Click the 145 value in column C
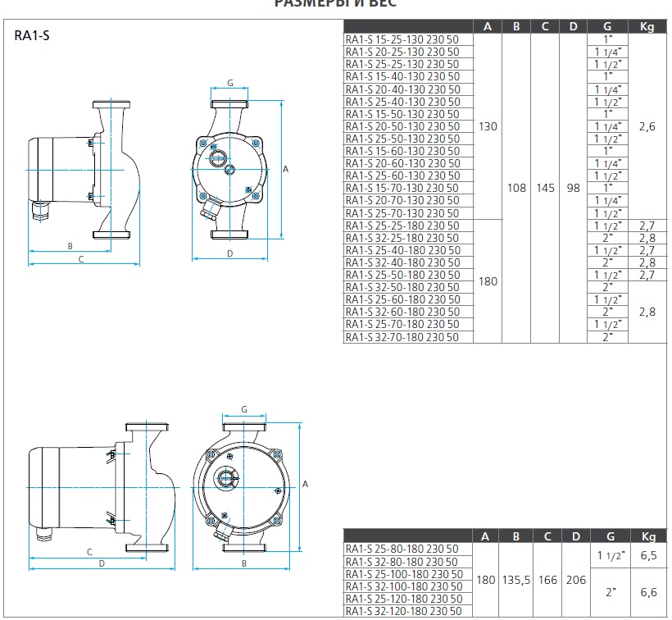Viewport: 672px width, 620px height. (x=545, y=188)
